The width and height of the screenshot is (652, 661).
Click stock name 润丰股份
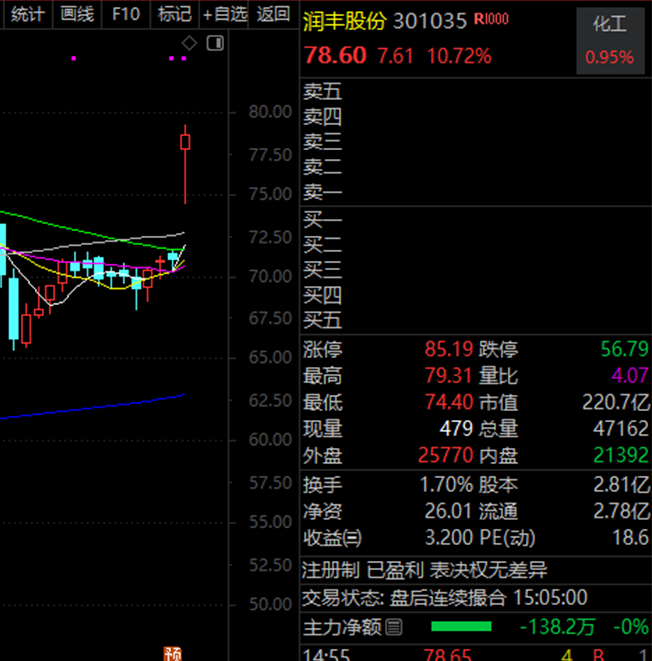point(344,20)
